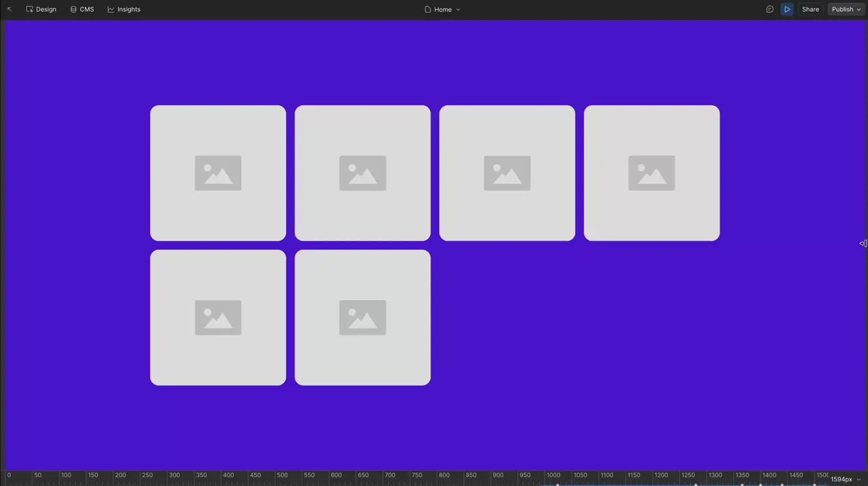Select the first image placeholder in bottom row
The image size is (868, 486).
click(218, 318)
